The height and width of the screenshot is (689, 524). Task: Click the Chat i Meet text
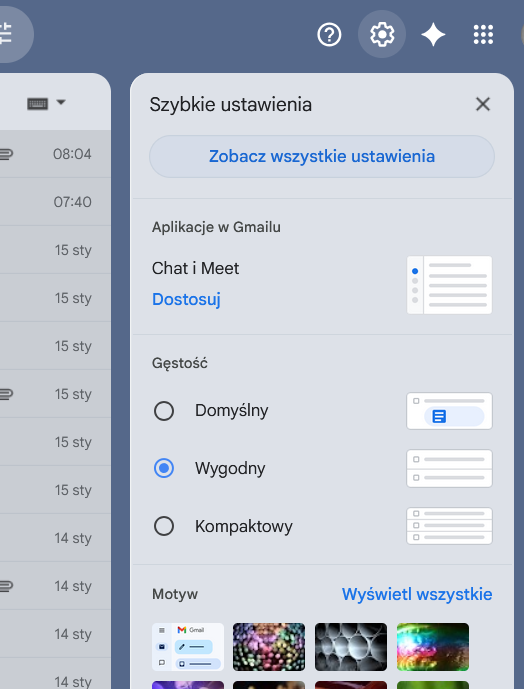[196, 268]
